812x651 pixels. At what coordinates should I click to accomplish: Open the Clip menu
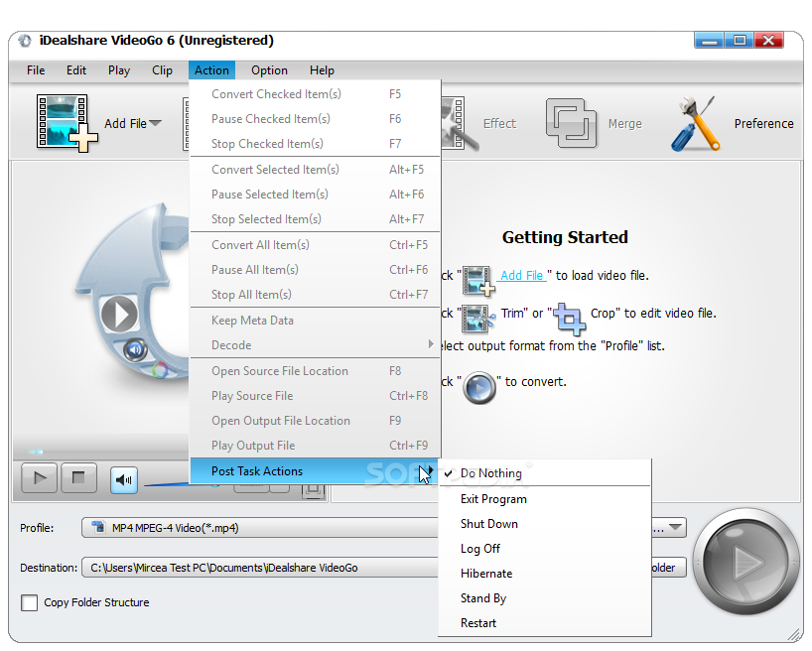point(162,70)
